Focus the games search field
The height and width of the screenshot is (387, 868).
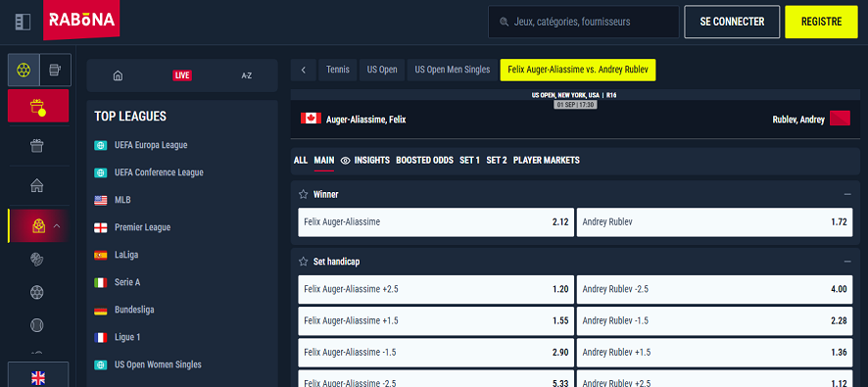tap(584, 23)
